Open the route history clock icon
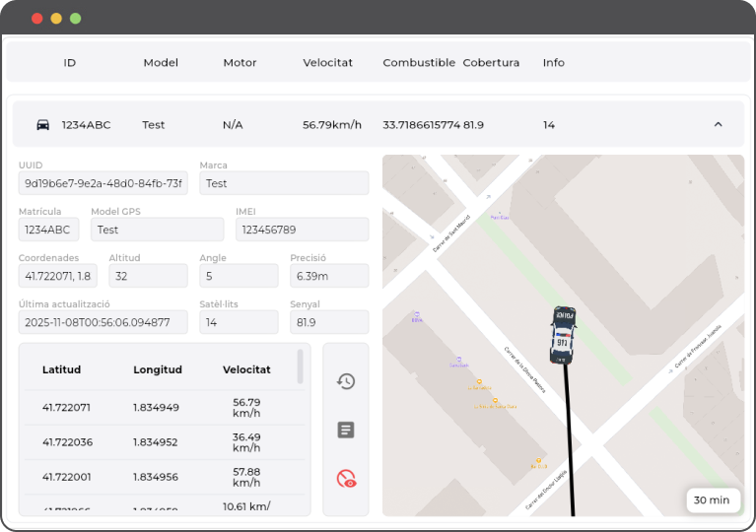756x532 pixels. click(x=346, y=381)
